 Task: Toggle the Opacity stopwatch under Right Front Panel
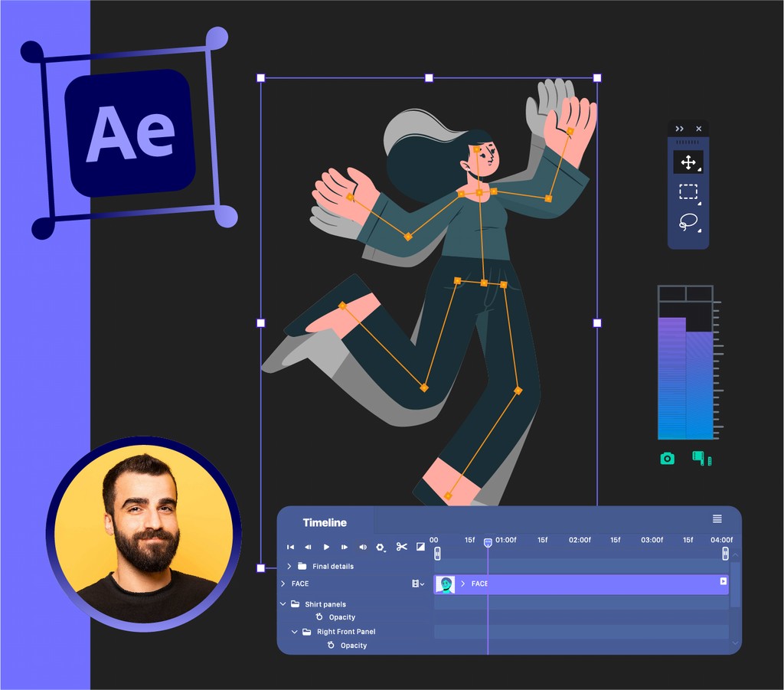[x=329, y=646]
